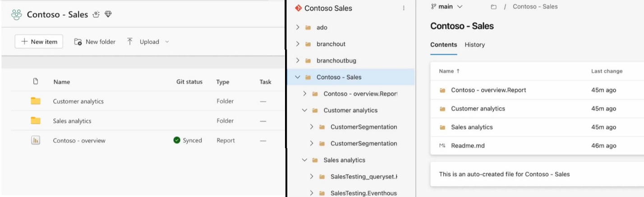
Task: Expand Contoso - overview.Report in tree
Action: click(x=305, y=94)
